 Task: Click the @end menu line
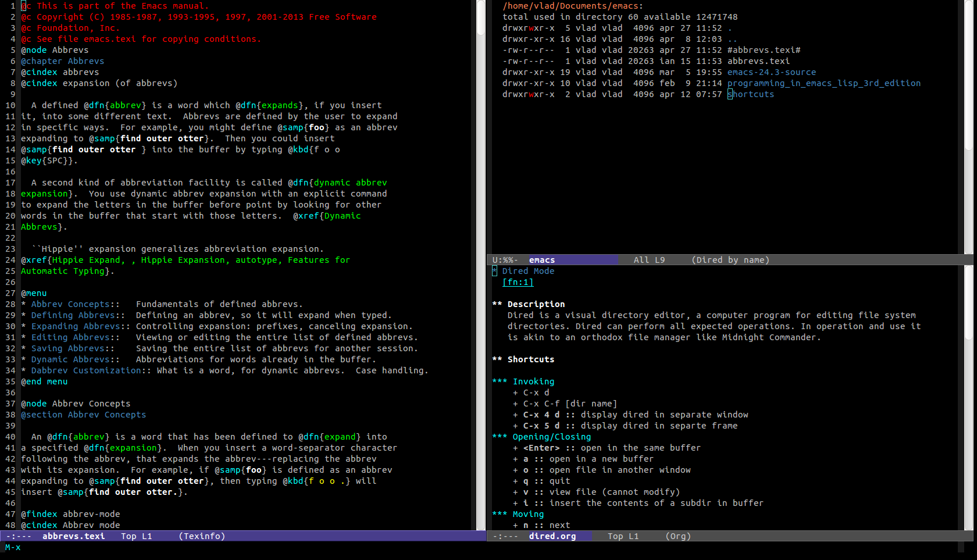click(44, 381)
